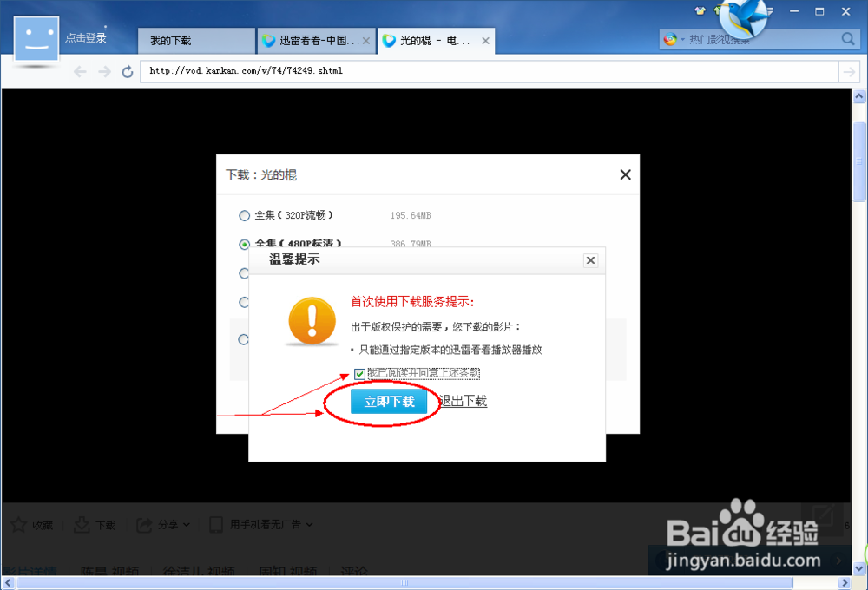Select 全集 480P标清 radio option
This screenshot has width=868, height=590.
pos(244,244)
